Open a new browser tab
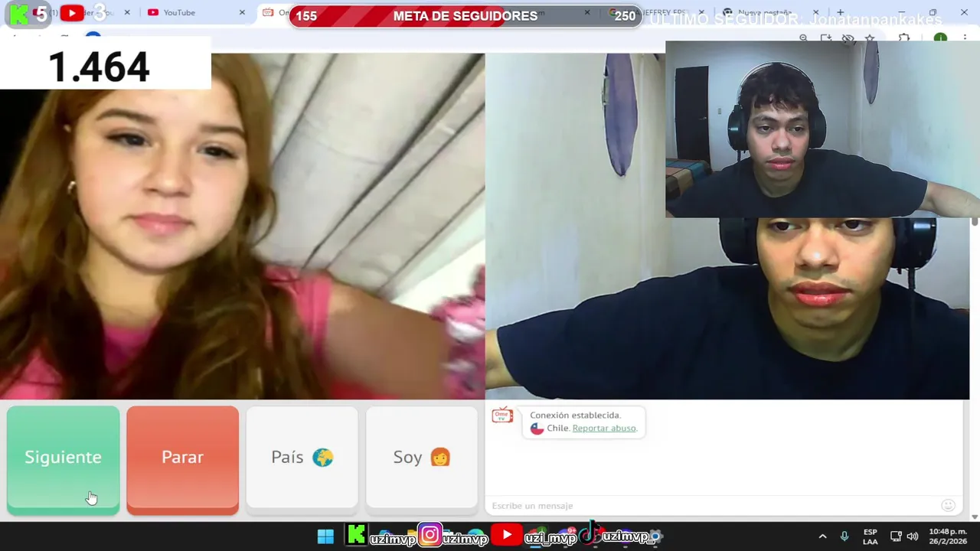Screen dimensions: 980x551 coord(840,12)
